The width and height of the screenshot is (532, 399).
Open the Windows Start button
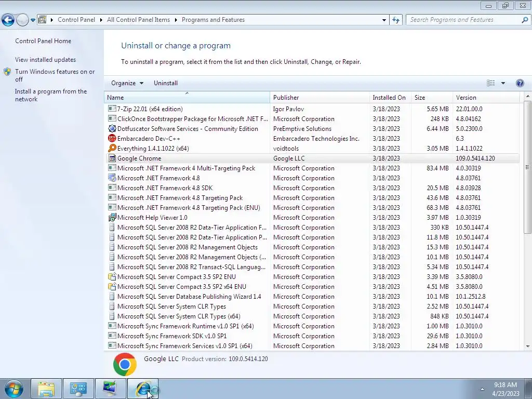pos(14,389)
